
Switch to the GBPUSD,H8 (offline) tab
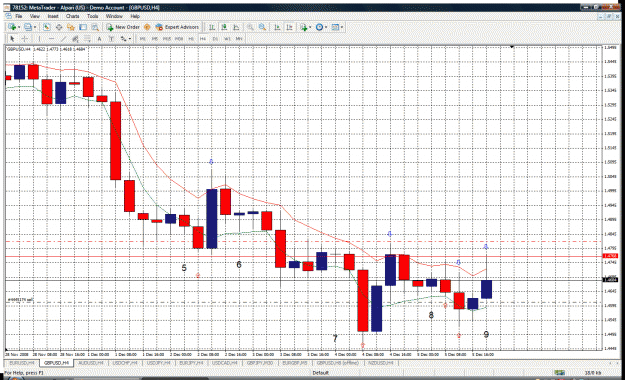click(338, 363)
